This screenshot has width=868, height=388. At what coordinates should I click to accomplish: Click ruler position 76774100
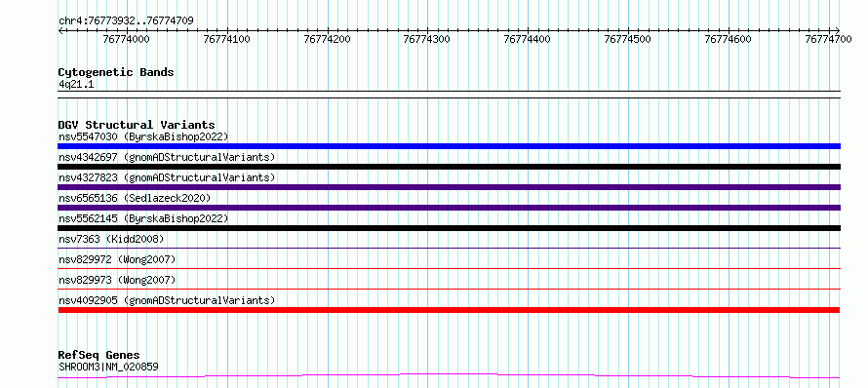(x=227, y=39)
